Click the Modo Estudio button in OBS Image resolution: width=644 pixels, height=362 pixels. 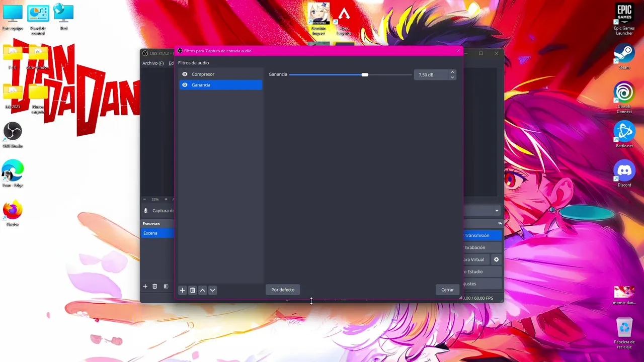[482, 271]
